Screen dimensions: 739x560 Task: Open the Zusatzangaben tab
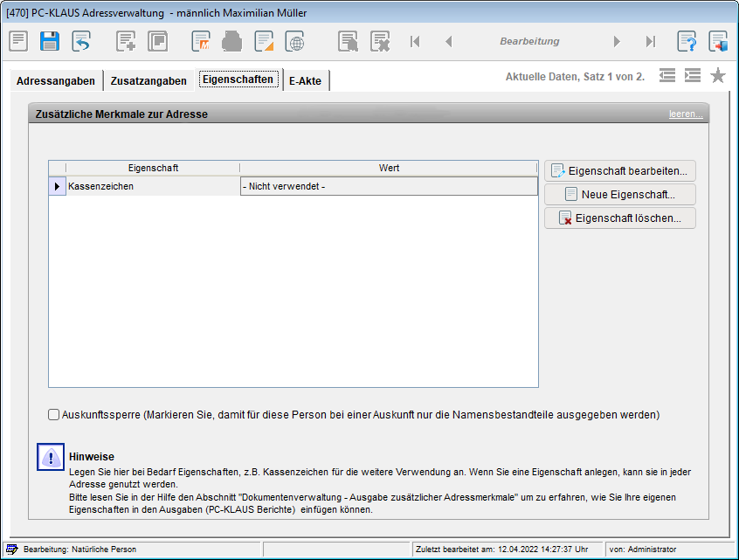coord(148,80)
